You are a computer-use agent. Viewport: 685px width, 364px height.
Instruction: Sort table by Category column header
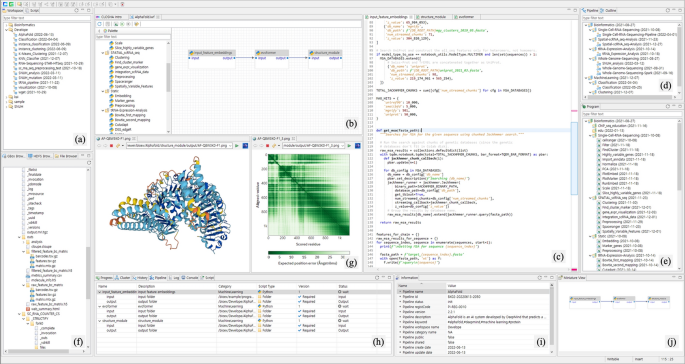(237, 287)
